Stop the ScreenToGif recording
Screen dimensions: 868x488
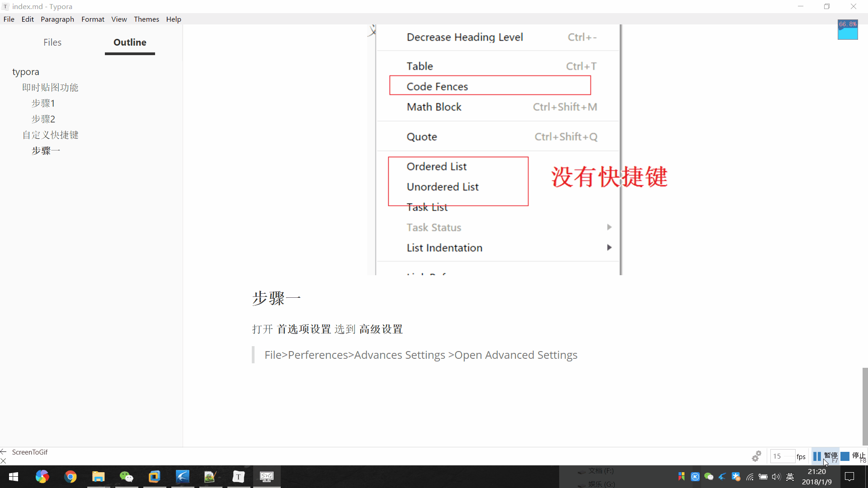[853, 456]
